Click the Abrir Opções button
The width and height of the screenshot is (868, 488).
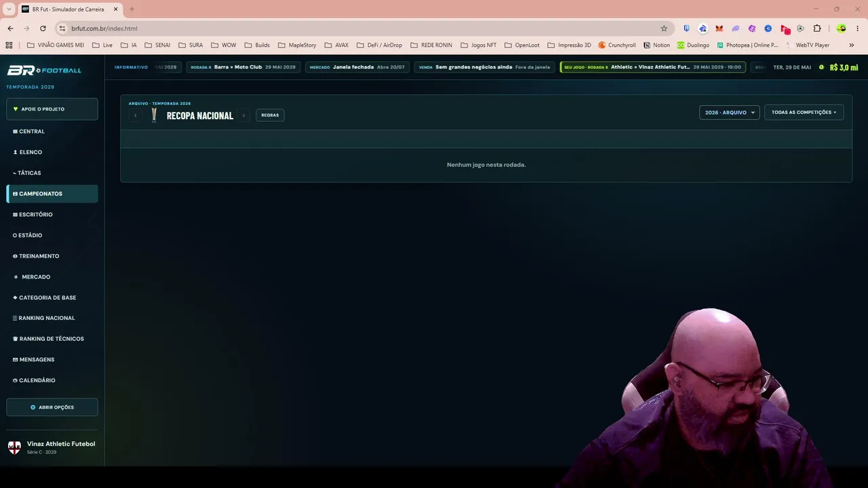click(x=52, y=407)
